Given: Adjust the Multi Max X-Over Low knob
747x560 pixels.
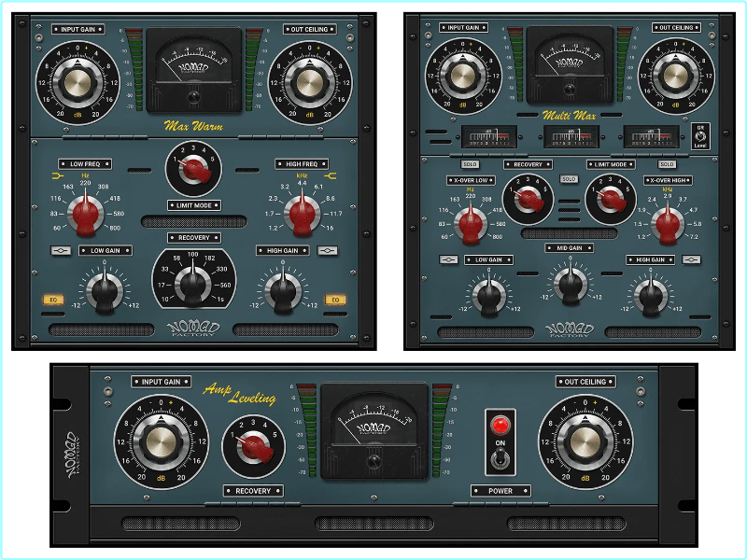Looking at the screenshot, I should tap(471, 223).
